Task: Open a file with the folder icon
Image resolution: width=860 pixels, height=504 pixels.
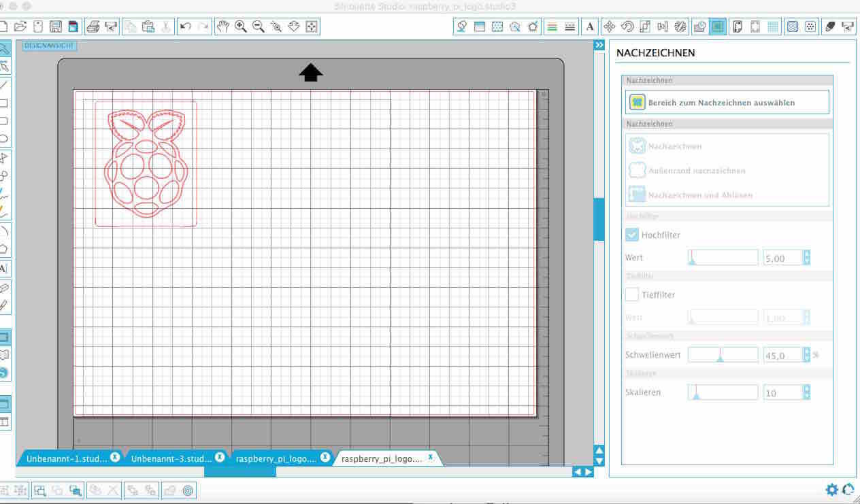Action: tap(20, 27)
